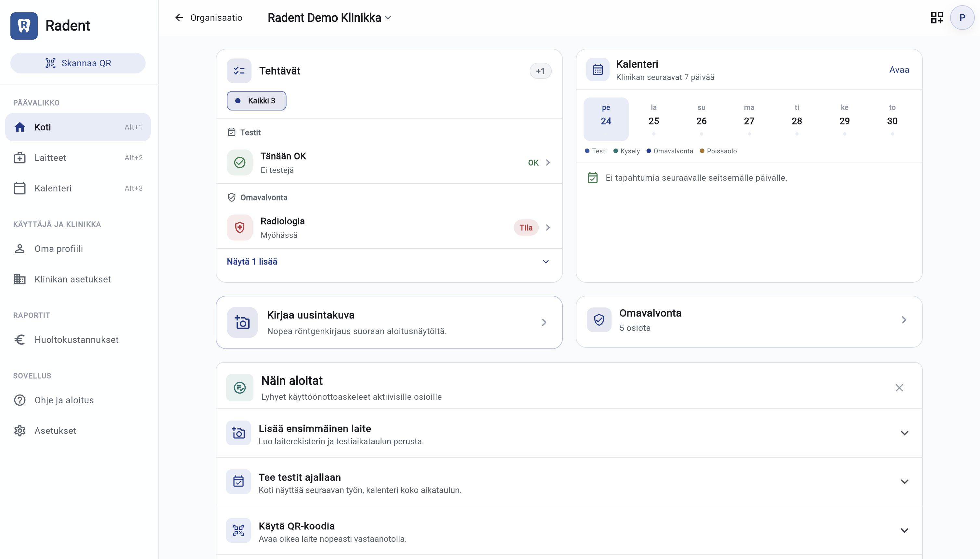Screen dimensions: 980x559
Task: Click the euro icon of Huoltokustannukset
Action: pyautogui.click(x=19, y=340)
